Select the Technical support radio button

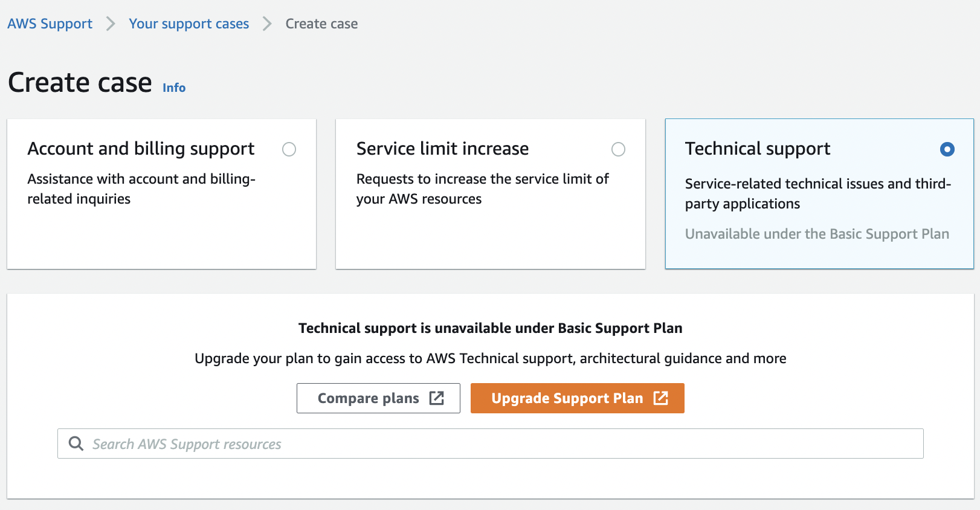(x=947, y=149)
